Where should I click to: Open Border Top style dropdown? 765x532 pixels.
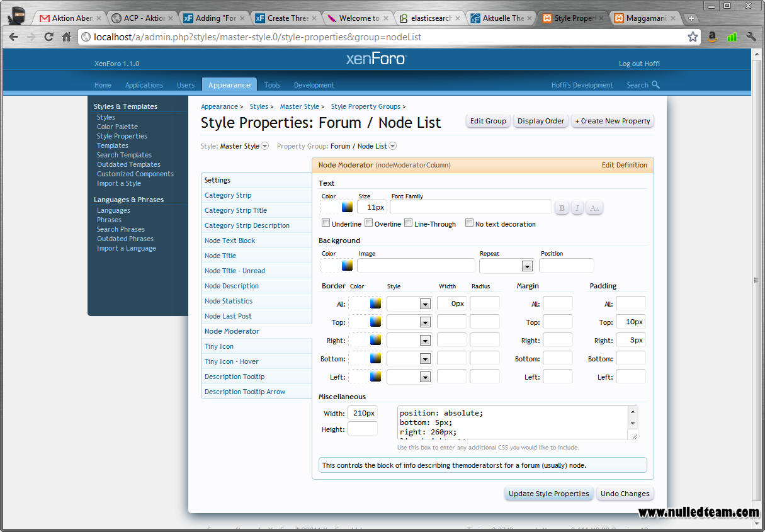pyautogui.click(x=409, y=322)
